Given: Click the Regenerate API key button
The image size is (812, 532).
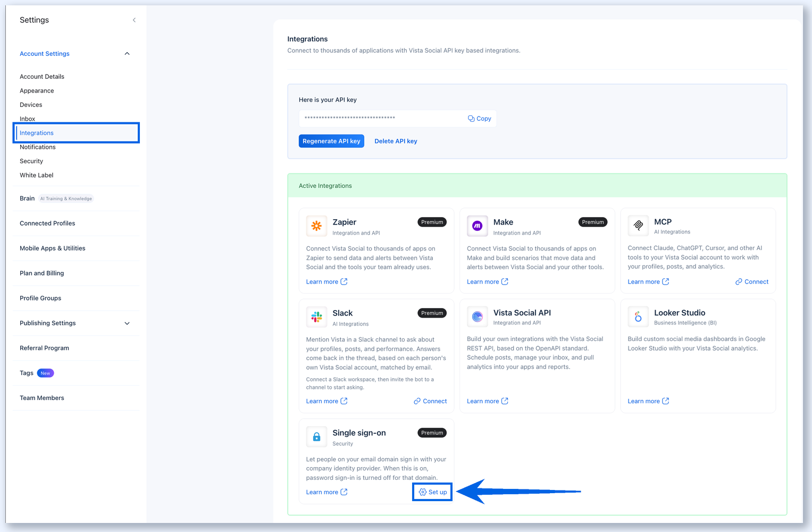Looking at the screenshot, I should (331, 141).
